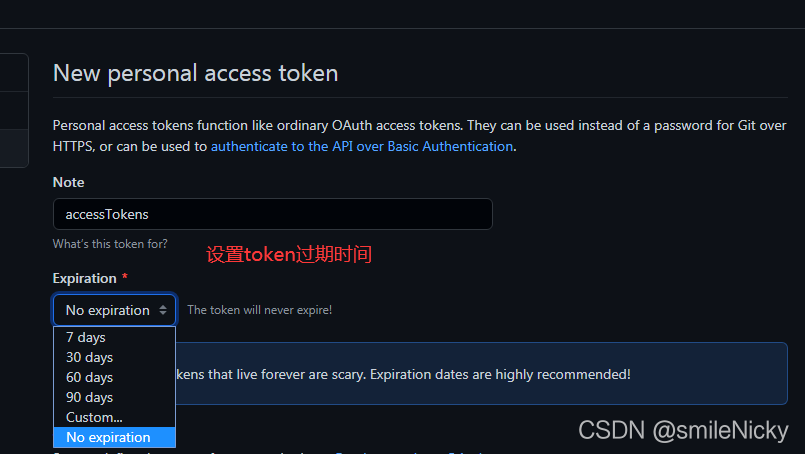Click the CSDN @smileNicky watermark
805x454 pixels.
pos(683,430)
